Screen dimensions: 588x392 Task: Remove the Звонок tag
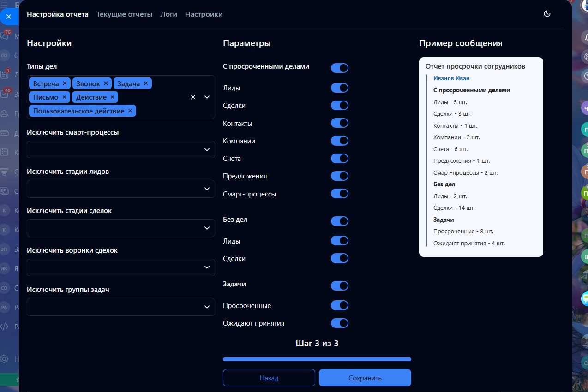click(106, 83)
